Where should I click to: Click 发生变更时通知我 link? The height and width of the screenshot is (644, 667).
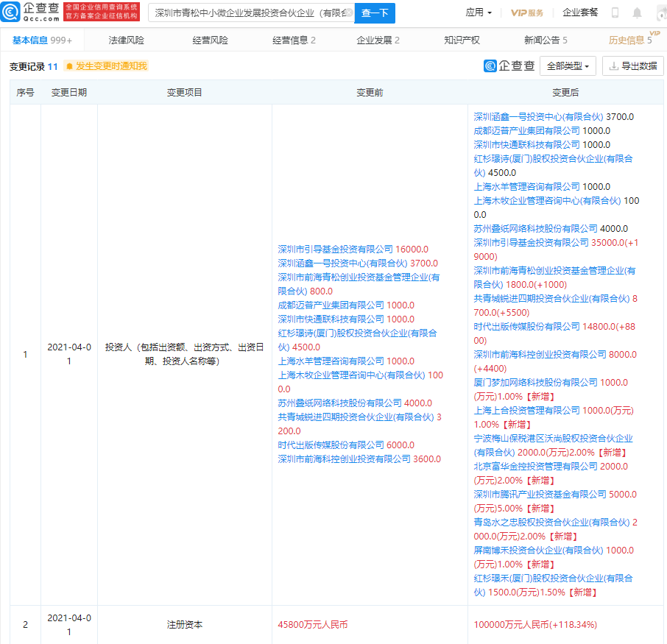click(111, 66)
